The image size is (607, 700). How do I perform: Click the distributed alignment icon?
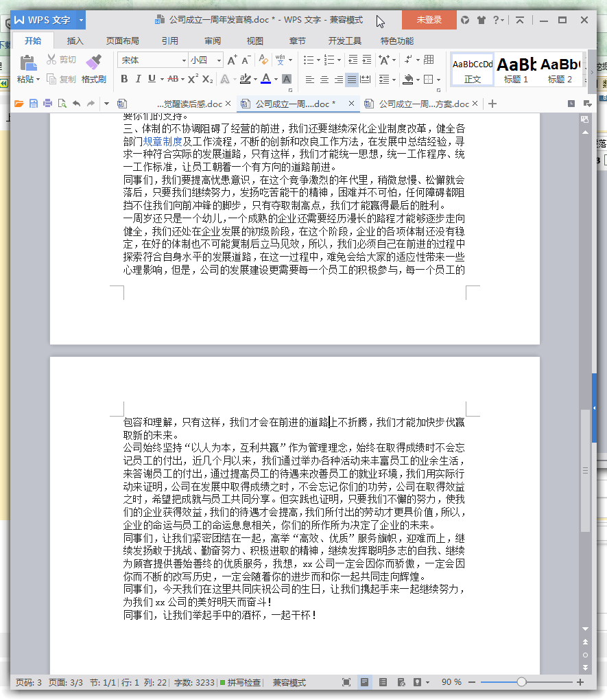click(366, 80)
